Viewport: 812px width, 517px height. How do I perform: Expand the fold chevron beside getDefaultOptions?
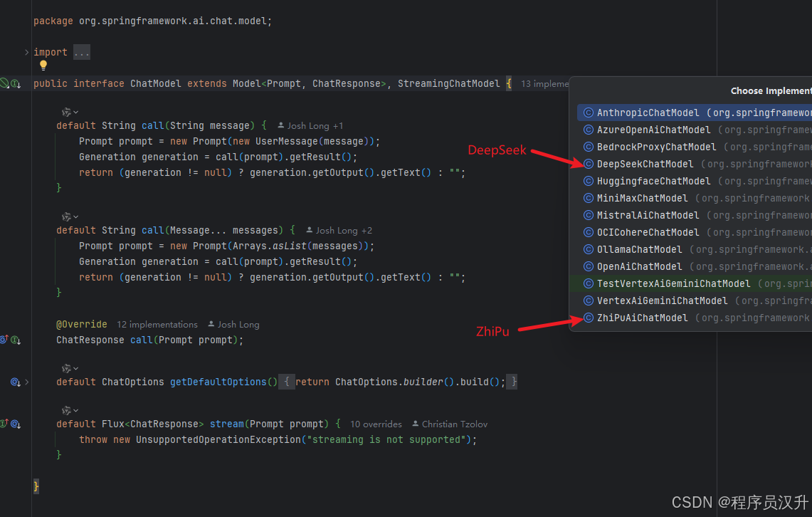pos(26,382)
